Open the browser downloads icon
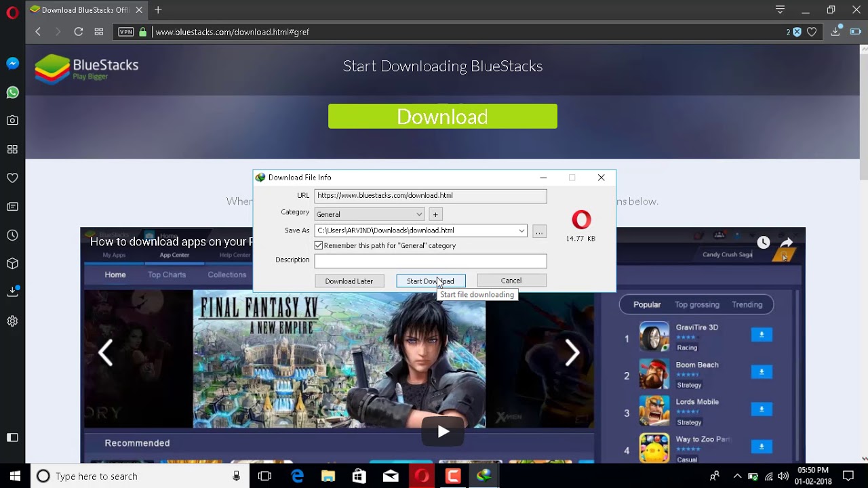Image resolution: width=868 pixels, height=488 pixels. click(836, 31)
